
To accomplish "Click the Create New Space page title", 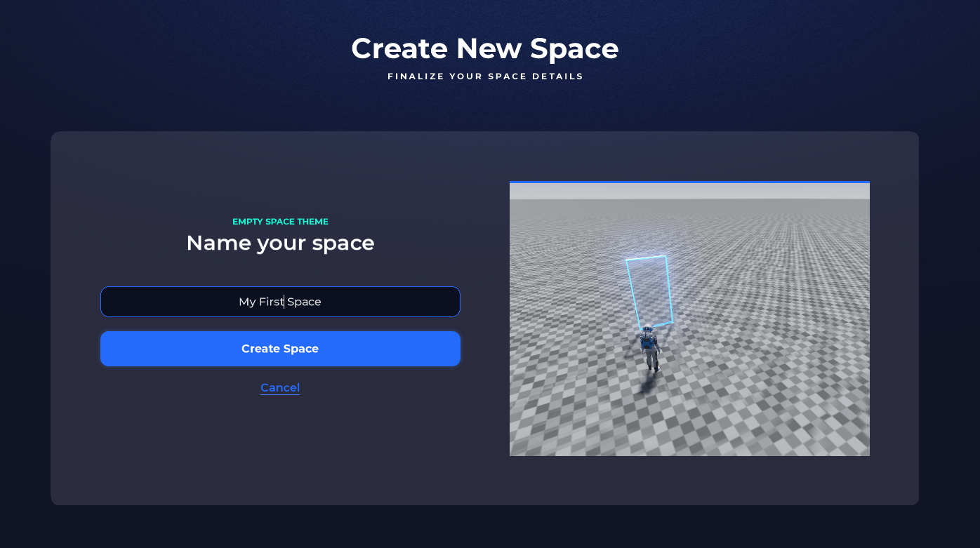I will tap(484, 48).
